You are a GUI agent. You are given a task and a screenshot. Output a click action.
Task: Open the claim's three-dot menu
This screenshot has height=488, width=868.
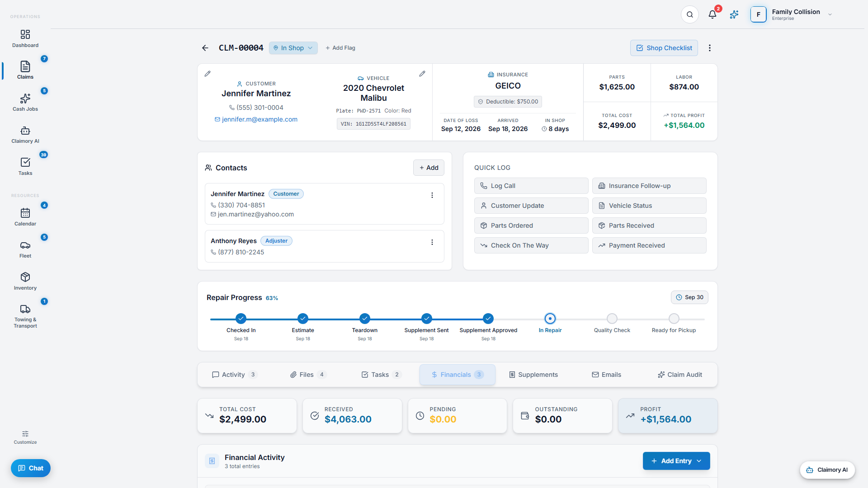point(710,48)
